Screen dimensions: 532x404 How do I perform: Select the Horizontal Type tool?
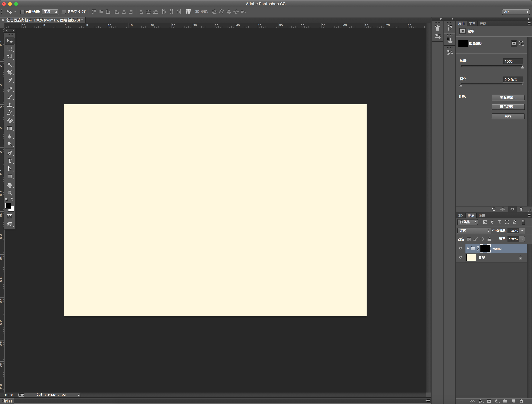(x=10, y=161)
